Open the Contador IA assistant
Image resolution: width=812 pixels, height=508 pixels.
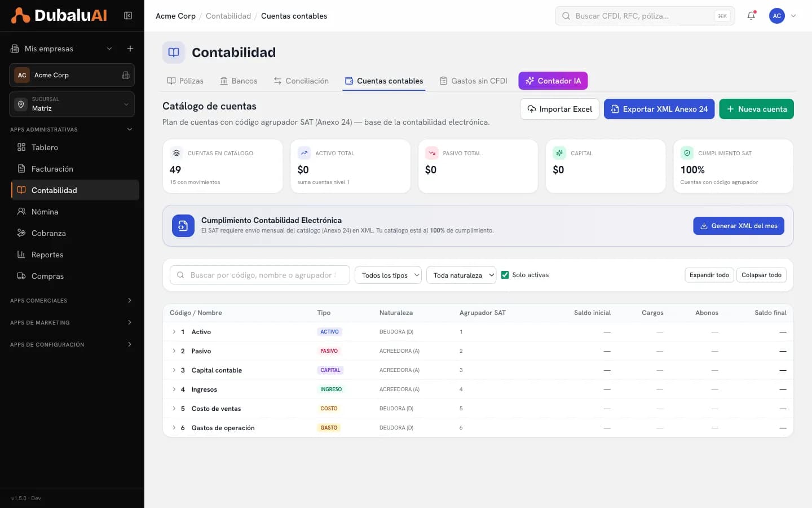(553, 81)
